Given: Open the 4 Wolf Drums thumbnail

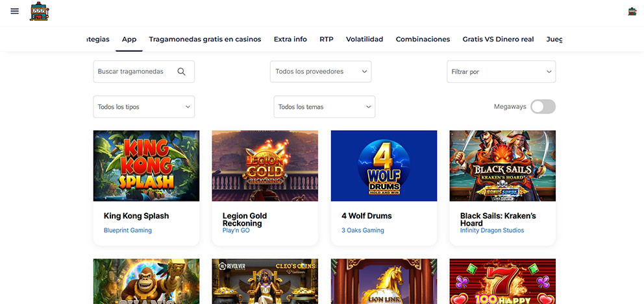Looking at the screenshot, I should point(384,166).
